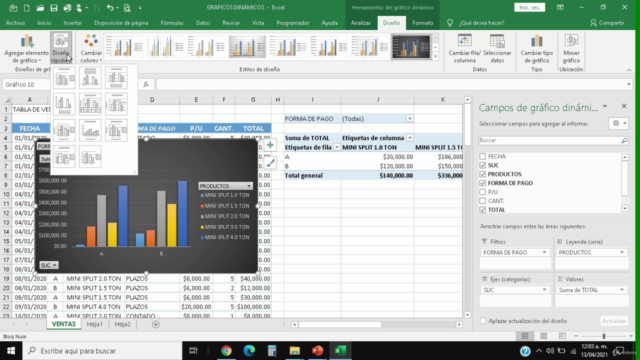
Task: Click the Save icon in quick access toolbar
Action: 53,7
